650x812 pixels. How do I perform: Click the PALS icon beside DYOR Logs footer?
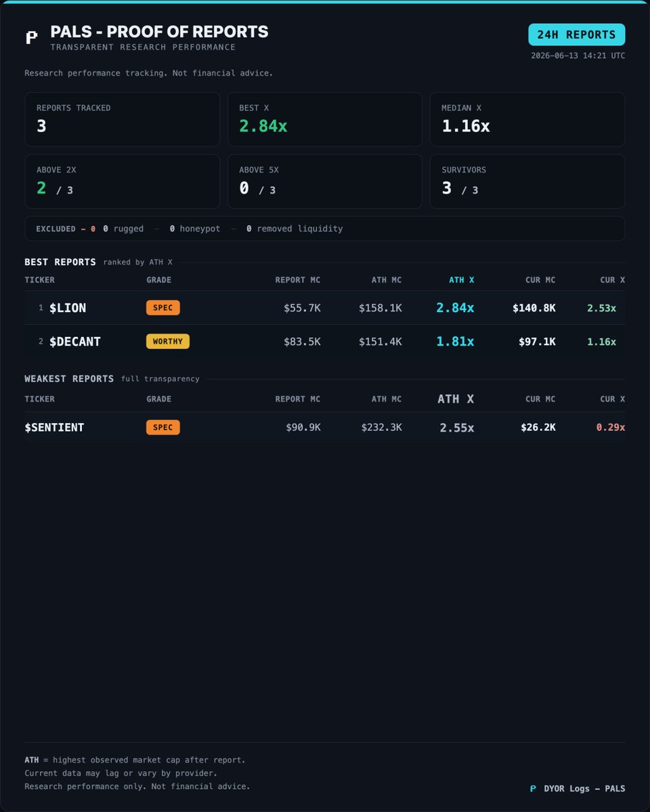click(x=534, y=788)
